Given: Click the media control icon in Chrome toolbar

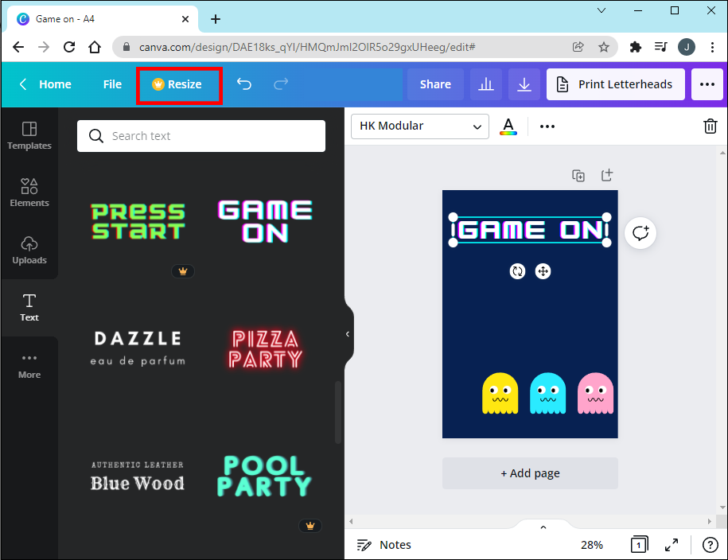Looking at the screenshot, I should [660, 47].
